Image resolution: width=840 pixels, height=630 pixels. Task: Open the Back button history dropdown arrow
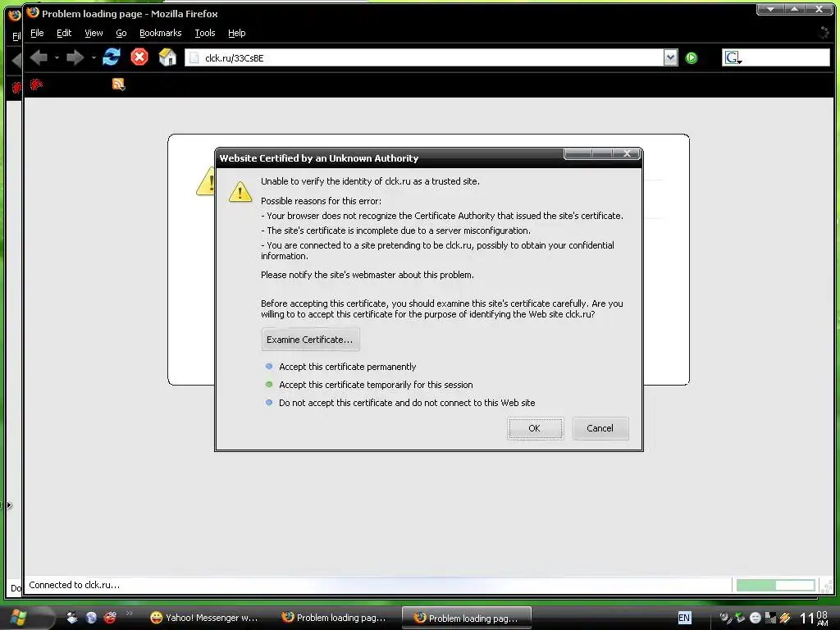[x=57, y=57]
